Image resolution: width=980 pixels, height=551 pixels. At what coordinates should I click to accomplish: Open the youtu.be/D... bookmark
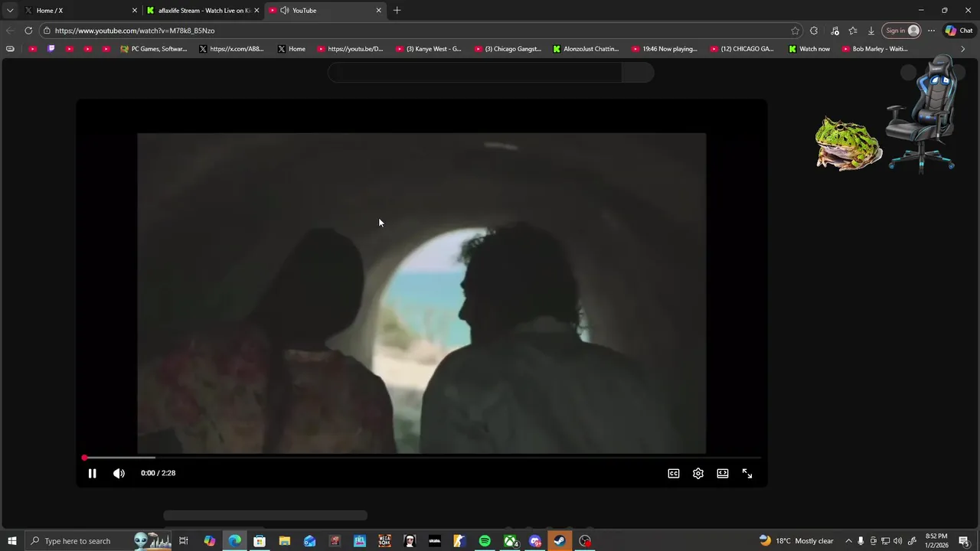coord(351,49)
